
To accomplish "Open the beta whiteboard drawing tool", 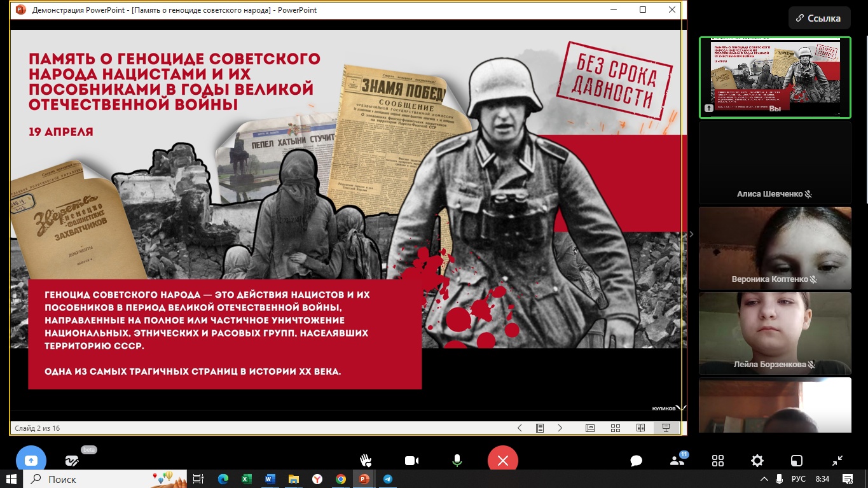I will pos(72,461).
